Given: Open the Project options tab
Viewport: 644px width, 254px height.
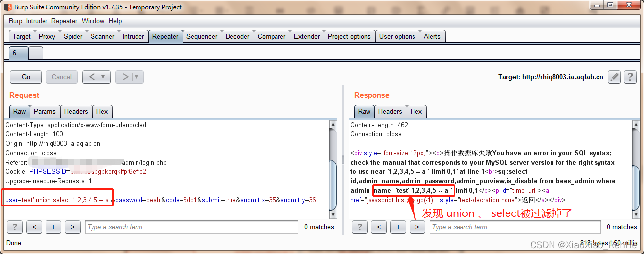Looking at the screenshot, I should [349, 36].
